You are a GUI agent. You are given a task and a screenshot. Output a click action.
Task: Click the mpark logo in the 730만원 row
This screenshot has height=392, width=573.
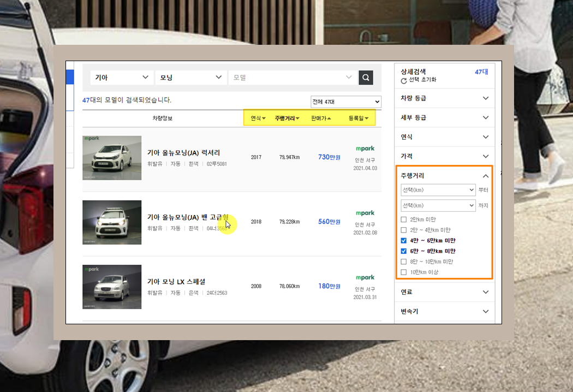tap(365, 149)
